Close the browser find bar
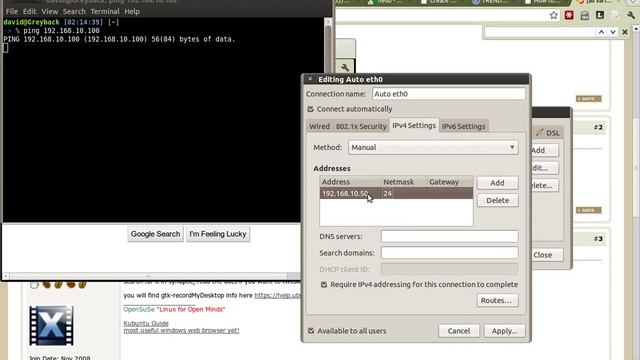Viewport: 640px width, 360px height. pos(625,32)
